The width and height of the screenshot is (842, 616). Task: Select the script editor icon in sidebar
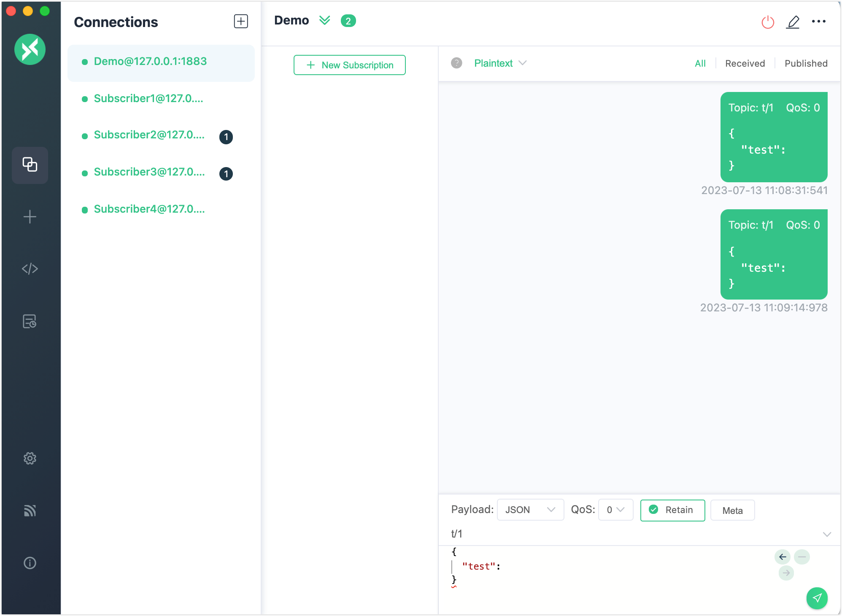click(30, 268)
